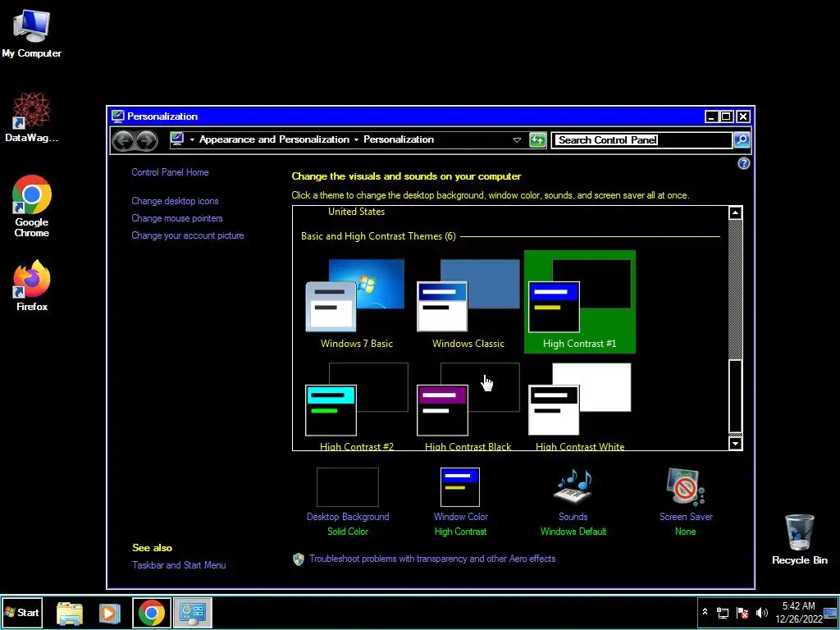The image size is (840, 630).
Task: Click the shield icon beside Troubleshoot link
Action: [x=299, y=559]
